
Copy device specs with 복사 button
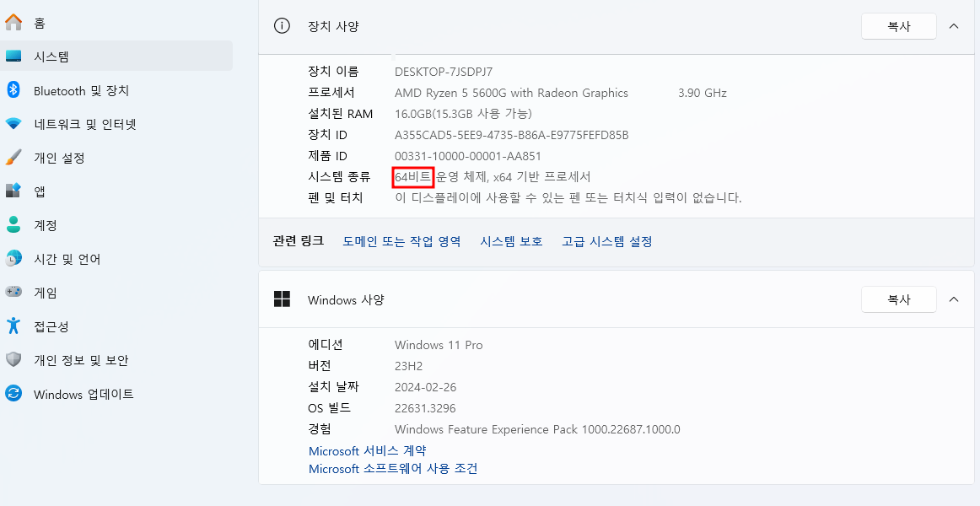pos(898,25)
